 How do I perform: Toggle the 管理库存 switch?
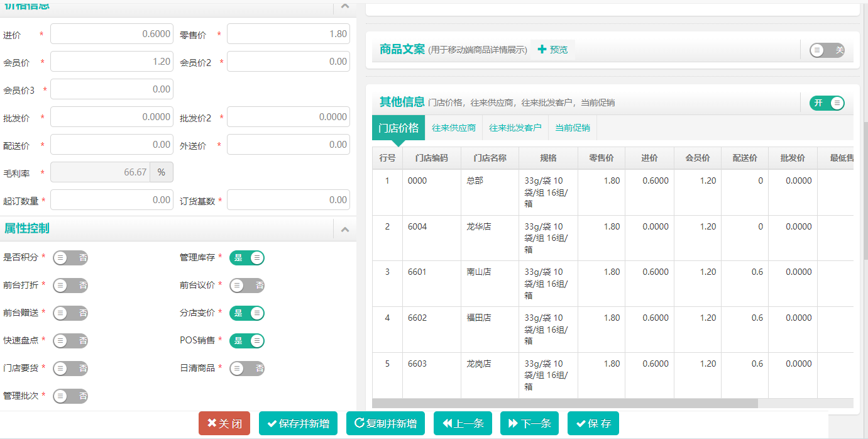pyautogui.click(x=247, y=257)
